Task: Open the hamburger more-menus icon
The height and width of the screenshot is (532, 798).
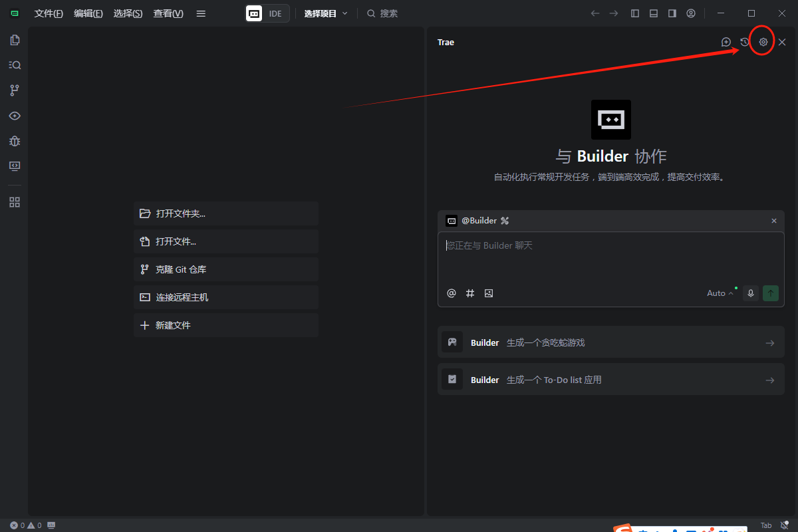Action: (201, 13)
